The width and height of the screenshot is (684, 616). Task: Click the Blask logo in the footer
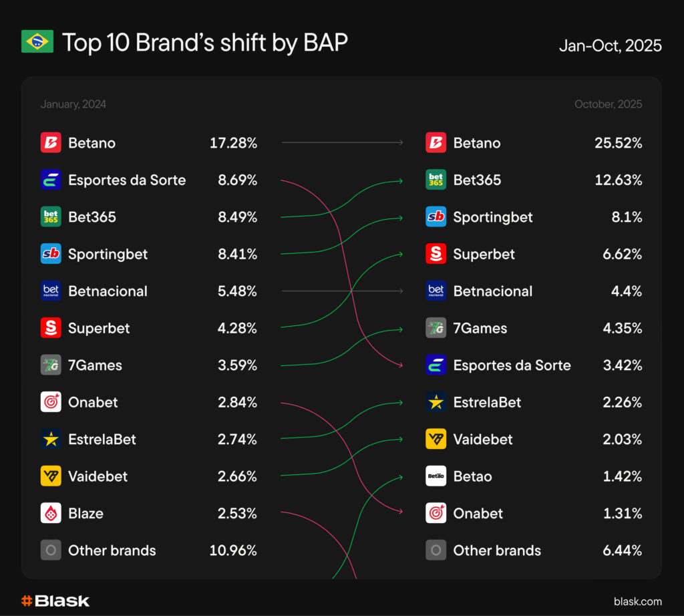pyautogui.click(x=55, y=601)
